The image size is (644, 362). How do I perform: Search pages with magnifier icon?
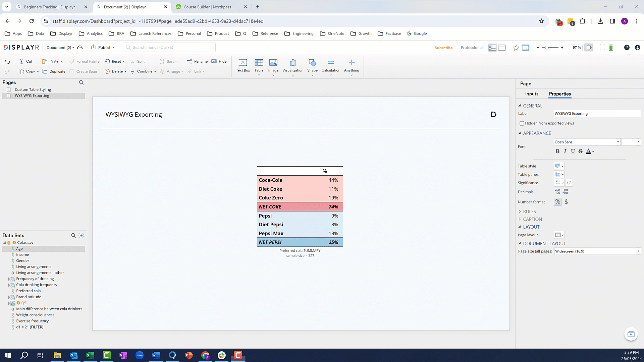81,82
